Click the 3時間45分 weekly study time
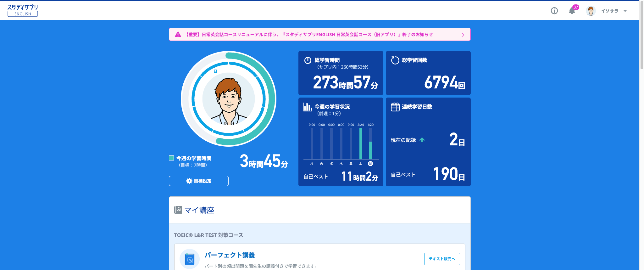Viewport: 644px width, 270px height. (x=264, y=161)
